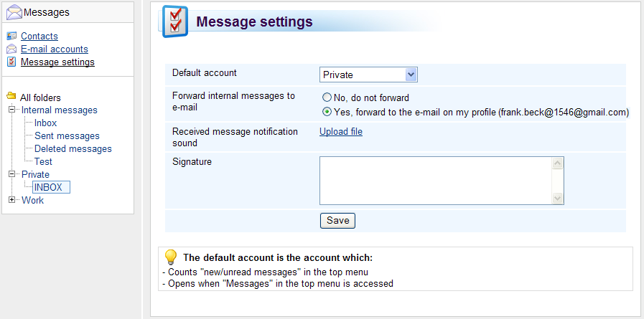This screenshot has width=644, height=319.
Task: Click the Message settings checklist icon in sidebar
Action: click(11, 62)
